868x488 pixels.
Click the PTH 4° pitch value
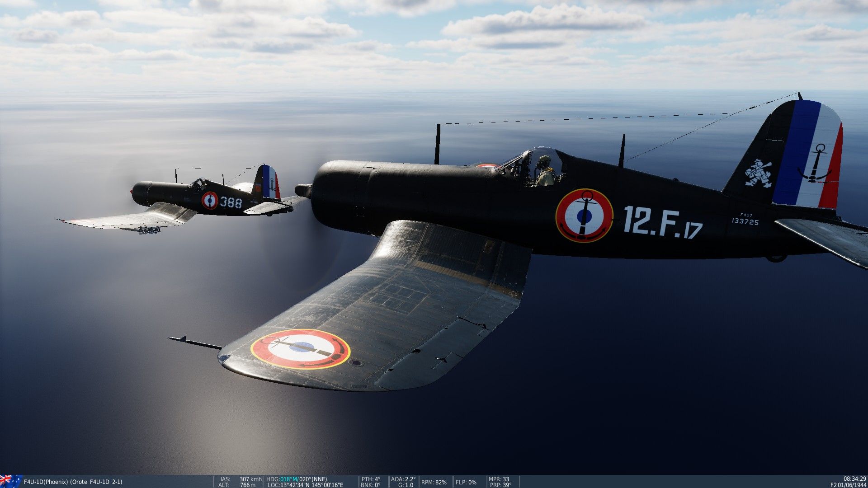tap(371, 479)
